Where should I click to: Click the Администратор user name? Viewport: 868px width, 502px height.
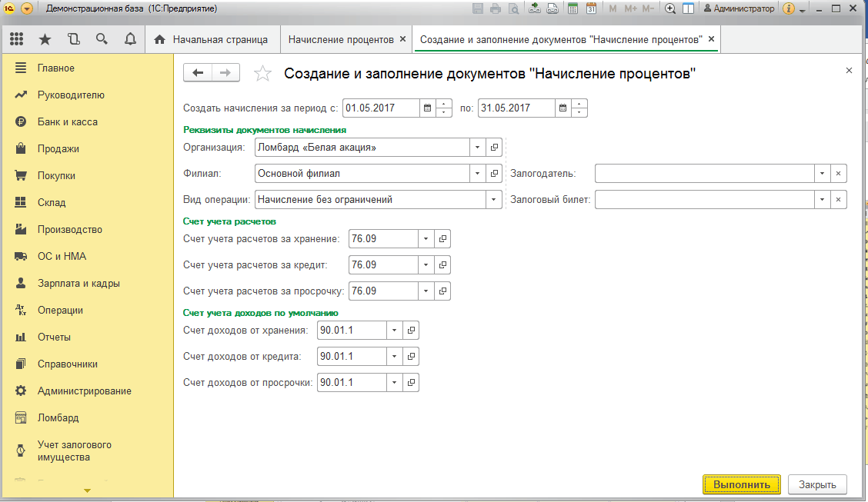pos(739,8)
